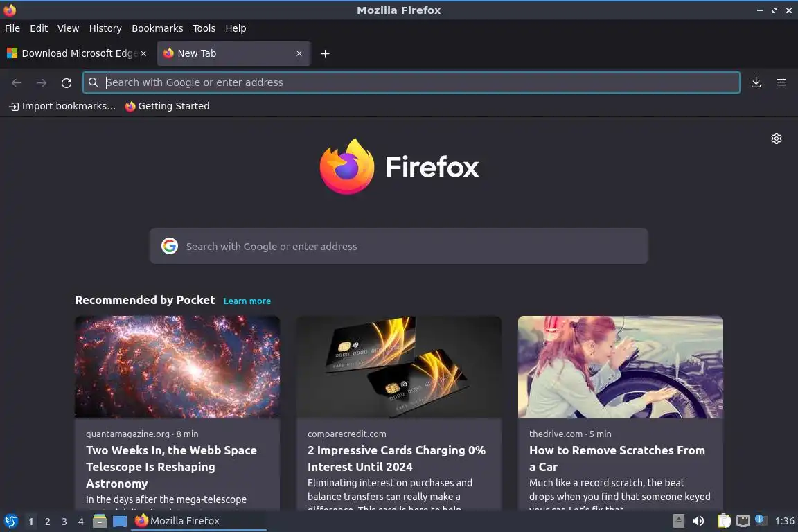Viewport: 798px width, 532px height.
Task: Click the Firefox logo on the page
Action: coord(347,166)
